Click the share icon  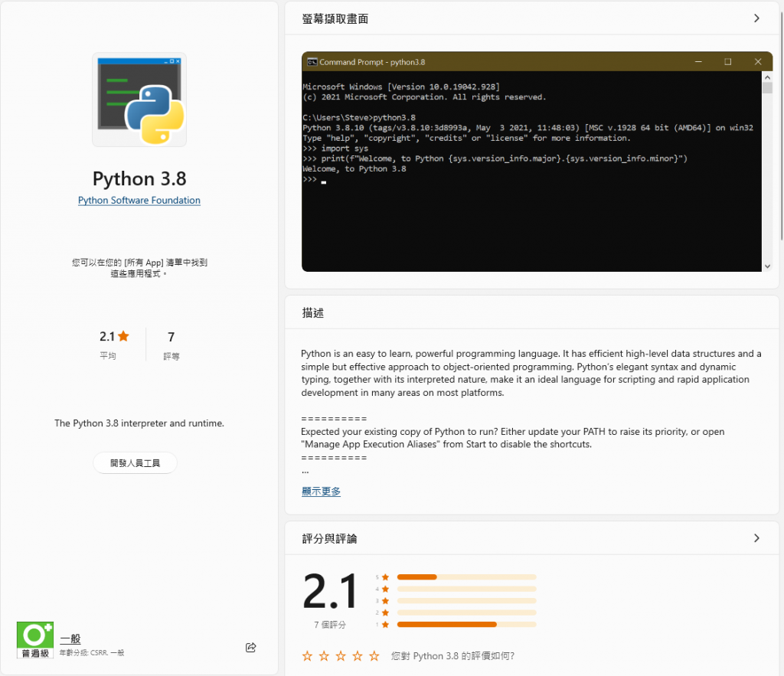[x=251, y=648]
